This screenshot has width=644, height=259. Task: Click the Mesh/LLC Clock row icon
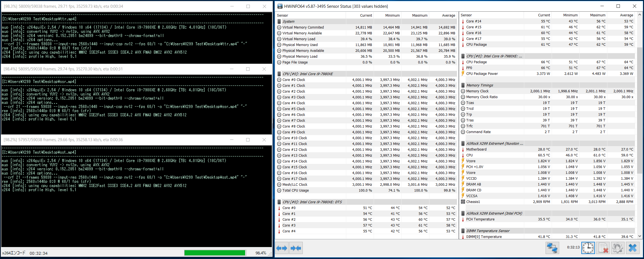tap(279, 184)
